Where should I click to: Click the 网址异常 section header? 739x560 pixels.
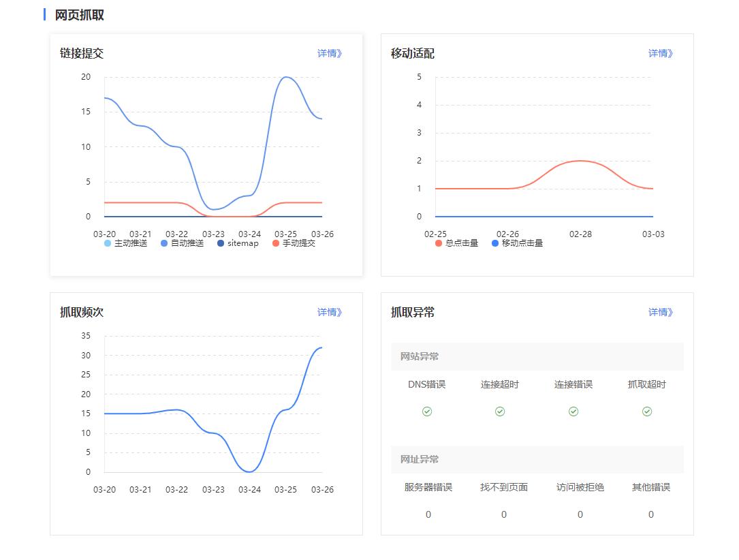point(420,459)
